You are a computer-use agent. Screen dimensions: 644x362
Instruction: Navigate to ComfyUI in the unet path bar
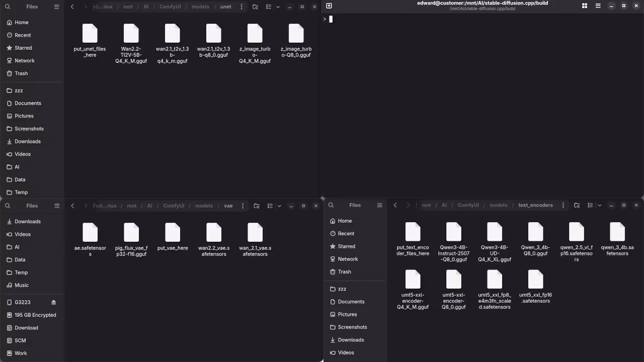pos(170,7)
